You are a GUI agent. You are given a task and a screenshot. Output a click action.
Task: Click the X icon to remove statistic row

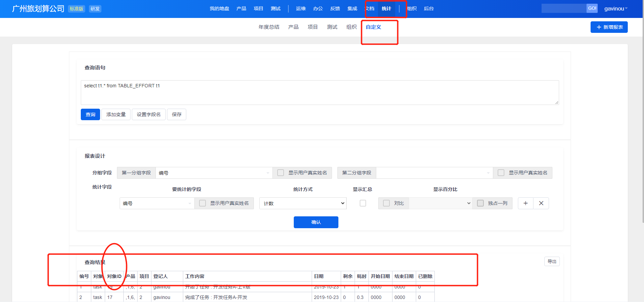541,203
